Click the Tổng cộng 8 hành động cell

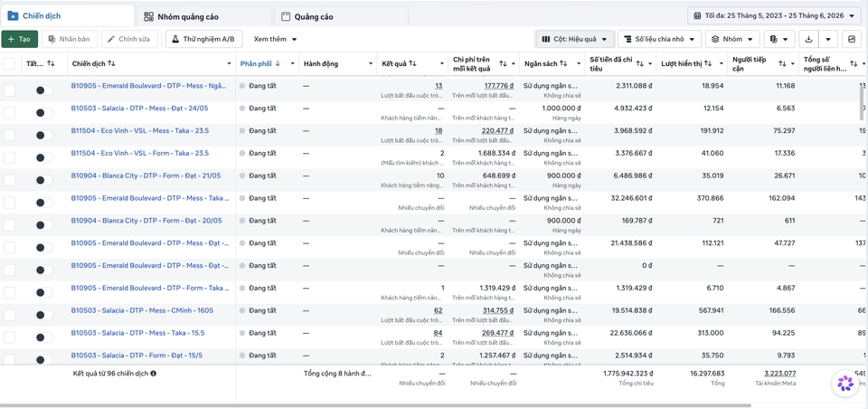click(x=337, y=374)
